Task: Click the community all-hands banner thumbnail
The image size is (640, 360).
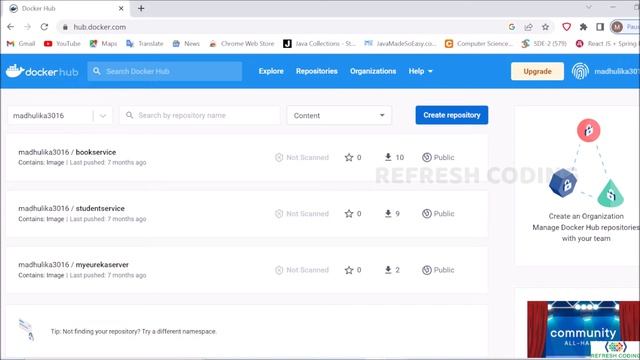Action: 583,329
